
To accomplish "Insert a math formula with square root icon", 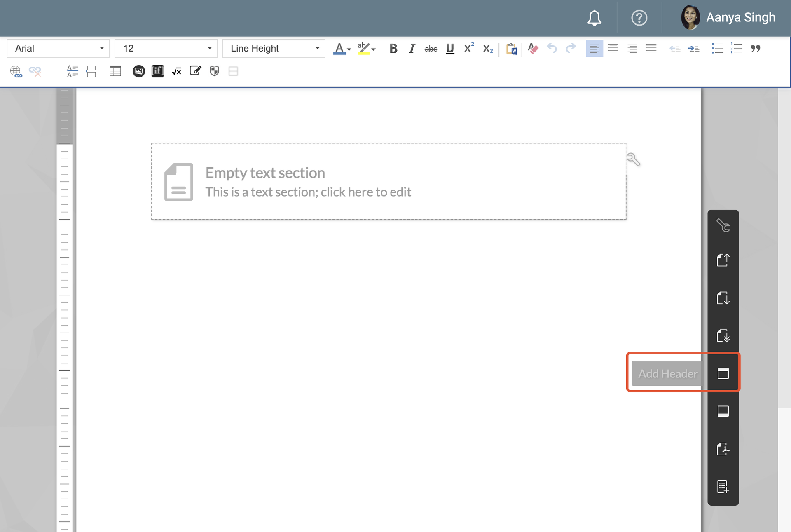I will 177,71.
